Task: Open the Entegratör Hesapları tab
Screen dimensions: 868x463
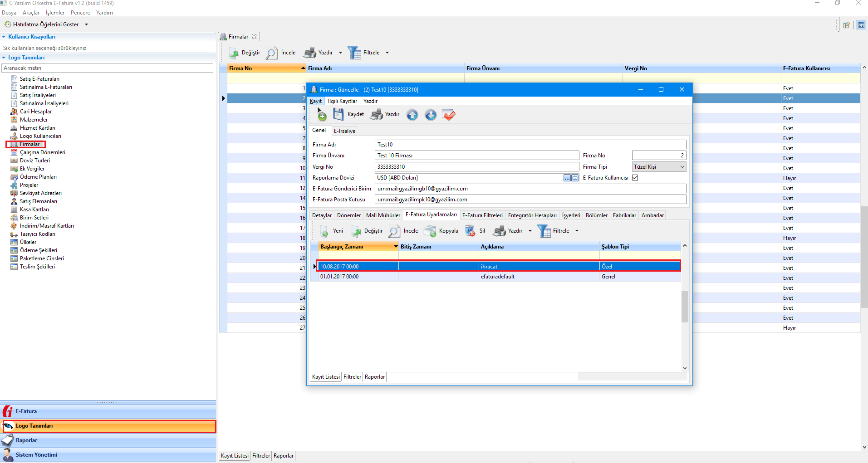Action: pyautogui.click(x=532, y=215)
